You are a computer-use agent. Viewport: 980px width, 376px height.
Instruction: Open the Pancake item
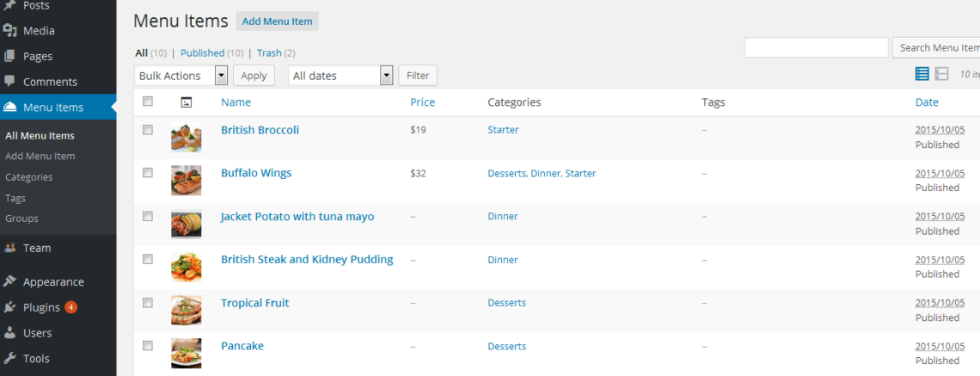tap(242, 346)
